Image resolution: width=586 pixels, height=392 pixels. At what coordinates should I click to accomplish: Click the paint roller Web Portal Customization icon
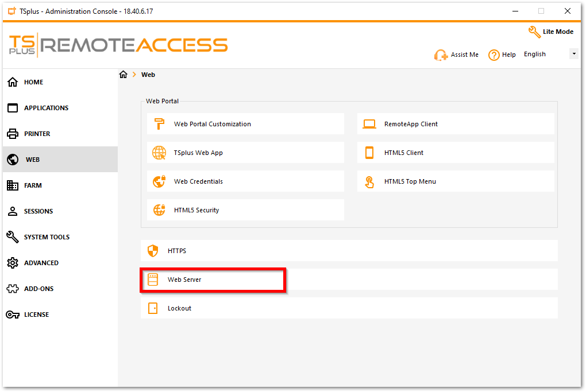[x=159, y=124]
